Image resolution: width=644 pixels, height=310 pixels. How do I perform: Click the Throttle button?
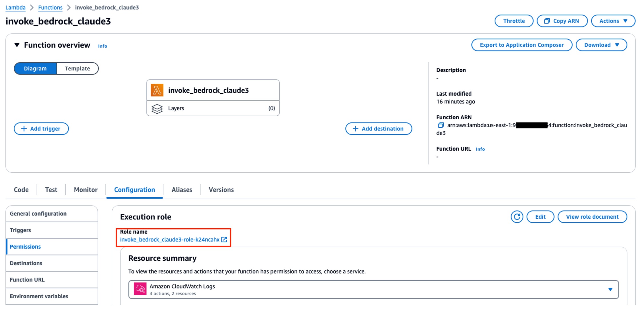click(514, 21)
